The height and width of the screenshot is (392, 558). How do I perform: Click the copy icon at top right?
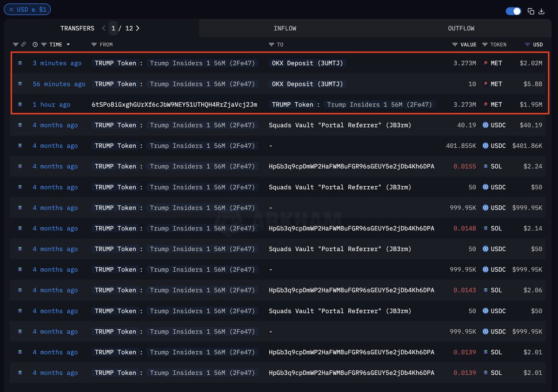pos(531,11)
